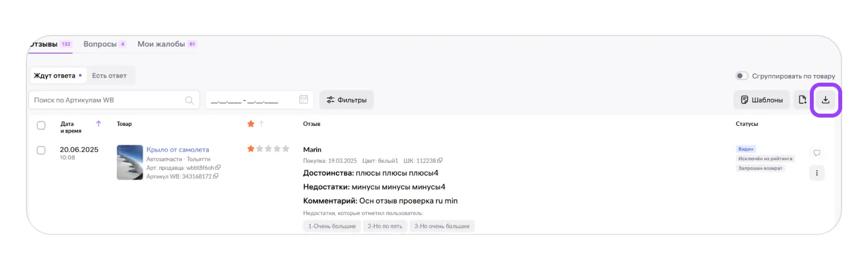Open the reply comment bubble icon
The height and width of the screenshot is (270, 868).
(817, 153)
